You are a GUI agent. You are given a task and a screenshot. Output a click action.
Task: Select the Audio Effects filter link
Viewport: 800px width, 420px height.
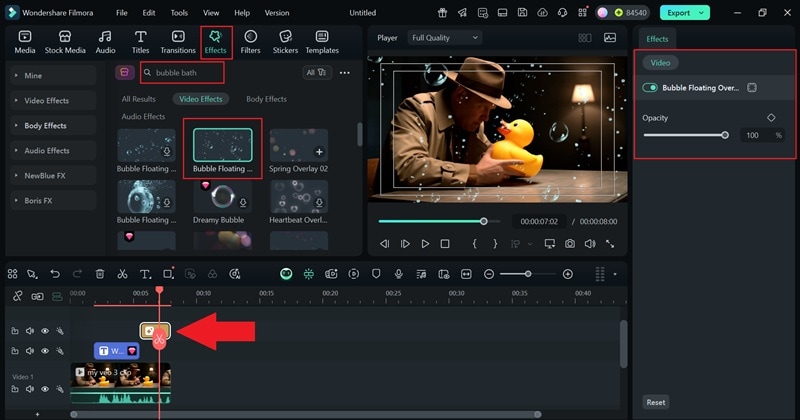pos(143,116)
